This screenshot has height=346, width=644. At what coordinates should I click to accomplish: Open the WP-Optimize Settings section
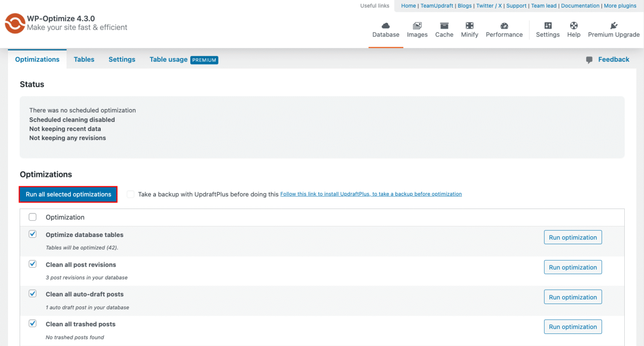click(548, 29)
